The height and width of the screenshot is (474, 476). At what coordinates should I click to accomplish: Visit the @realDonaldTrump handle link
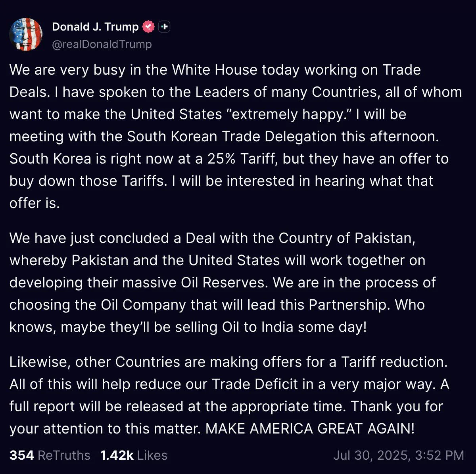[102, 44]
